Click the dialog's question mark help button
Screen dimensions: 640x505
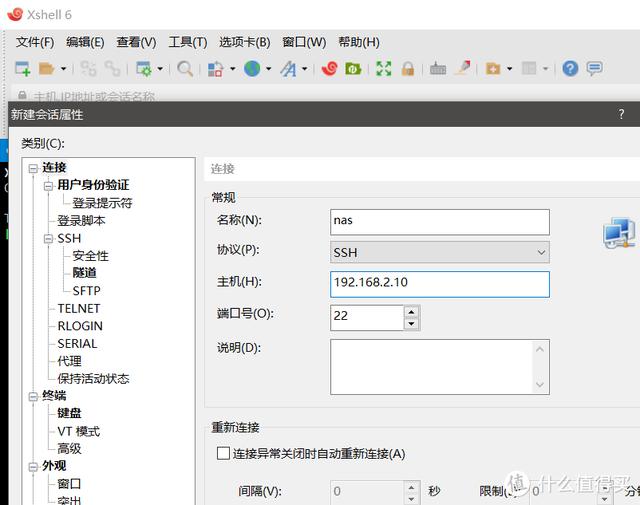pyautogui.click(x=621, y=114)
